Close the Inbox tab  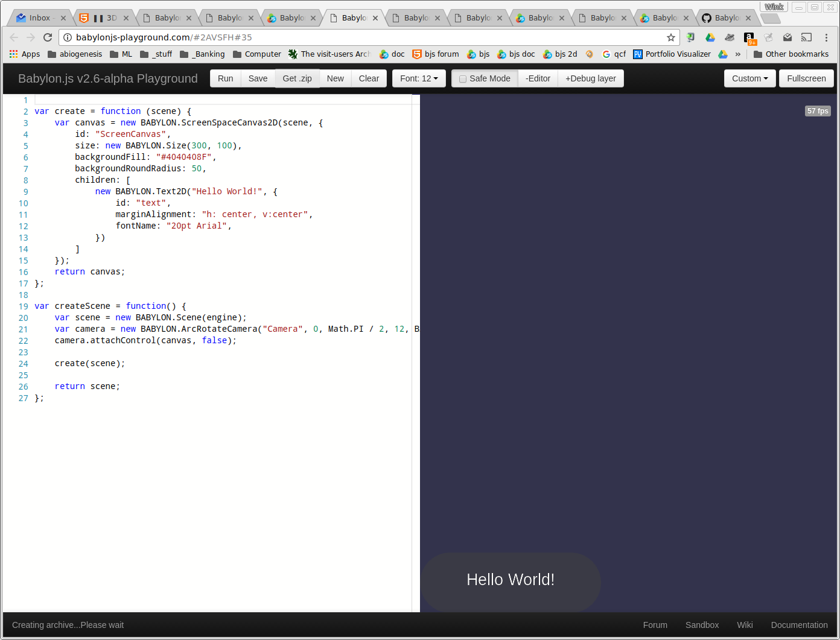63,18
